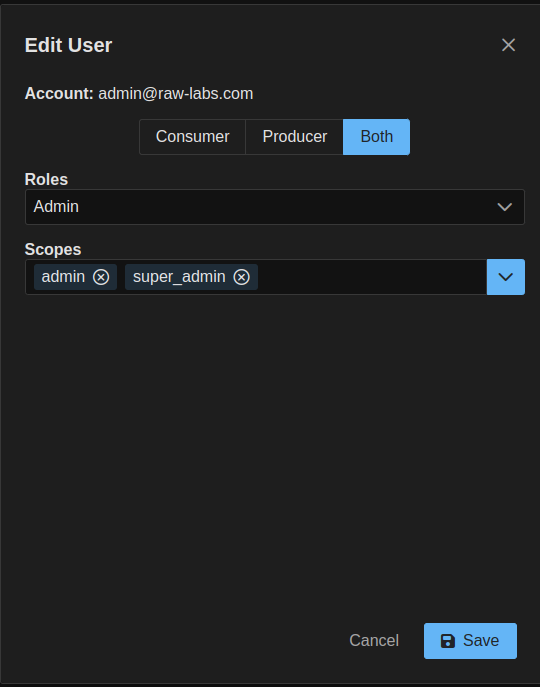Remove the admin scope chip
The width and height of the screenshot is (540, 687).
(101, 277)
